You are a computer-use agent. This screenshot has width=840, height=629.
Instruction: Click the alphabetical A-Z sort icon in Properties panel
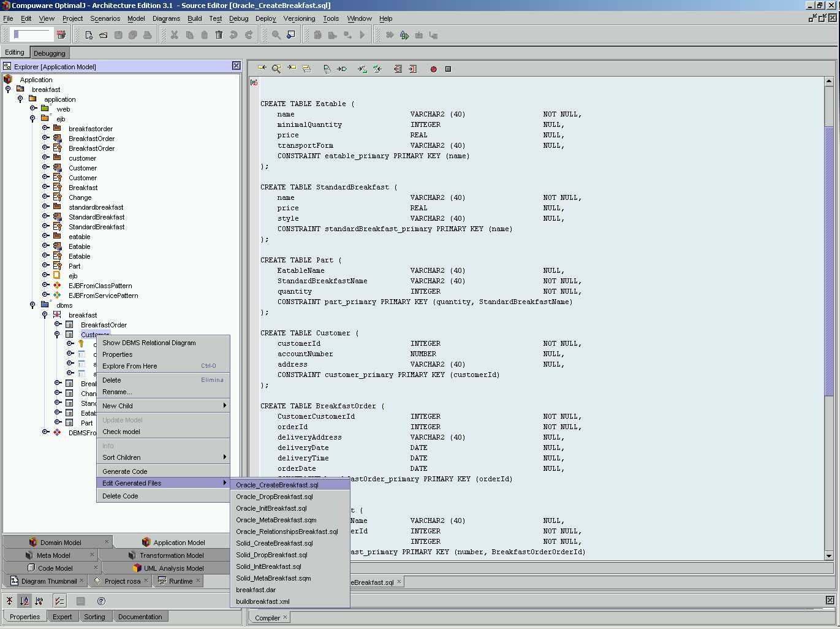[x=24, y=601]
